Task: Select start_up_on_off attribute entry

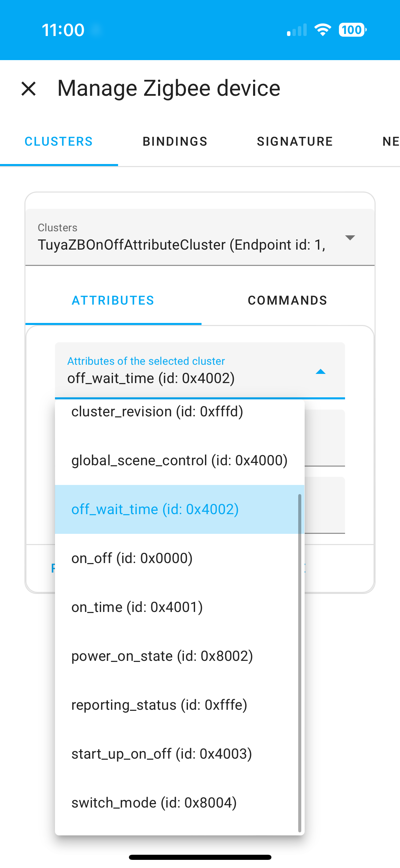Action: [161, 754]
